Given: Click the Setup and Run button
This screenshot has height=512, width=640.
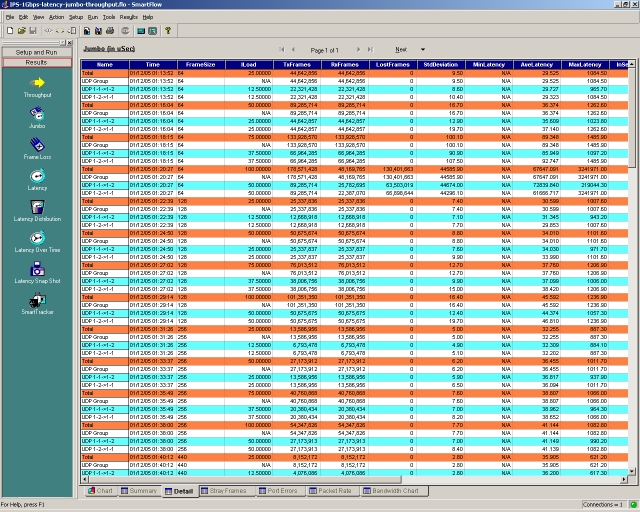Looking at the screenshot, I should [37, 52].
